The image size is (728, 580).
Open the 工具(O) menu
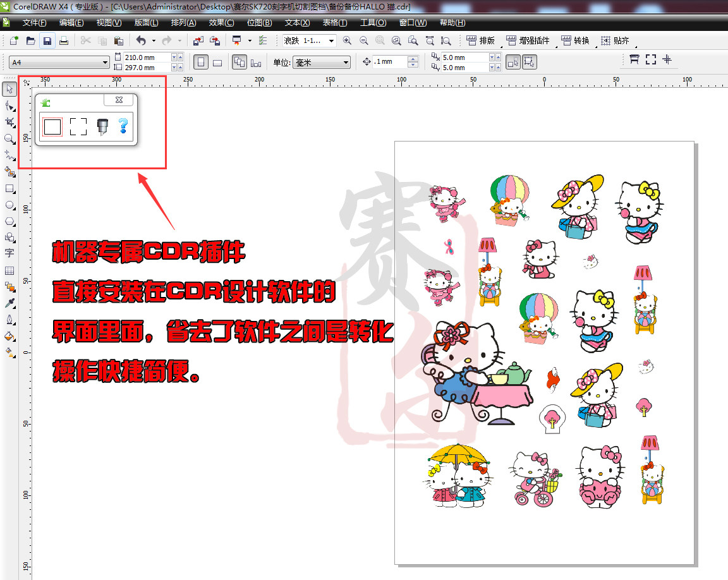tap(373, 23)
